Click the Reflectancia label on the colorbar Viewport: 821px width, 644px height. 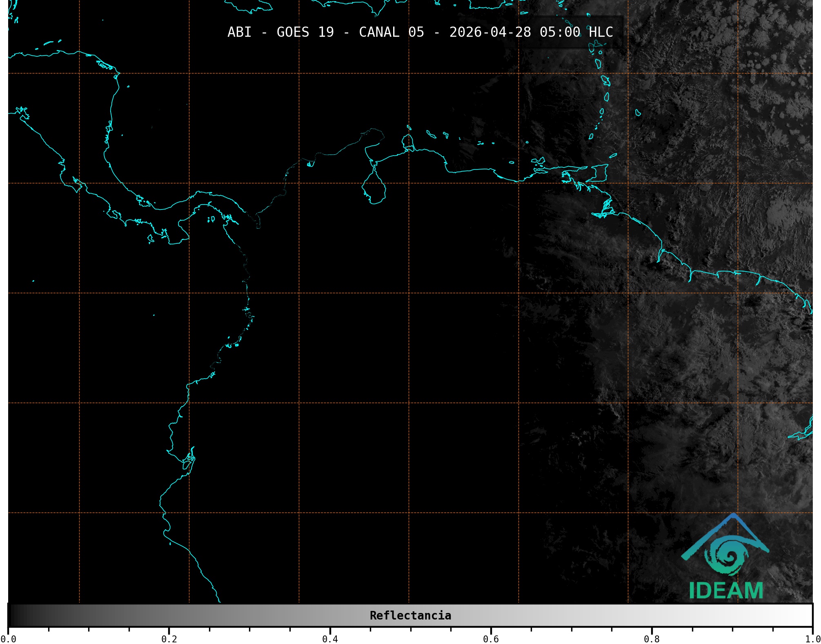410,615
